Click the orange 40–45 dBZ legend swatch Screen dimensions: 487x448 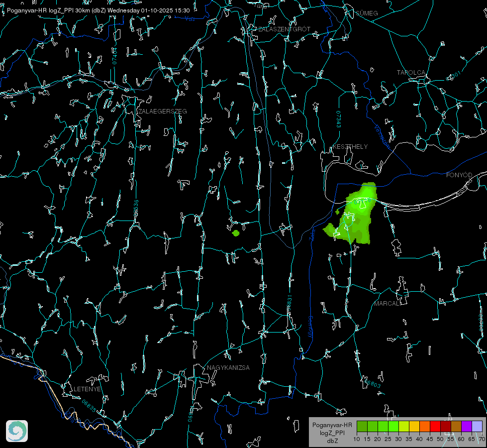click(425, 426)
